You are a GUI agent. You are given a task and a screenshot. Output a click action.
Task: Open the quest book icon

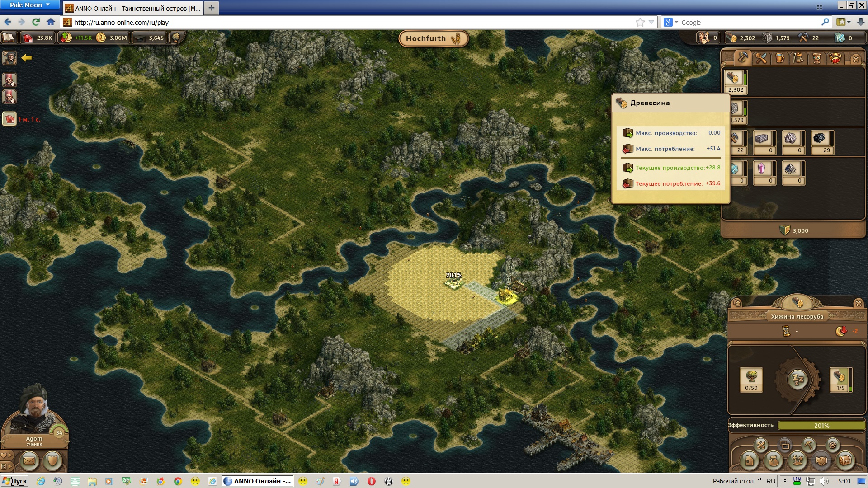pyautogui.click(x=9, y=38)
